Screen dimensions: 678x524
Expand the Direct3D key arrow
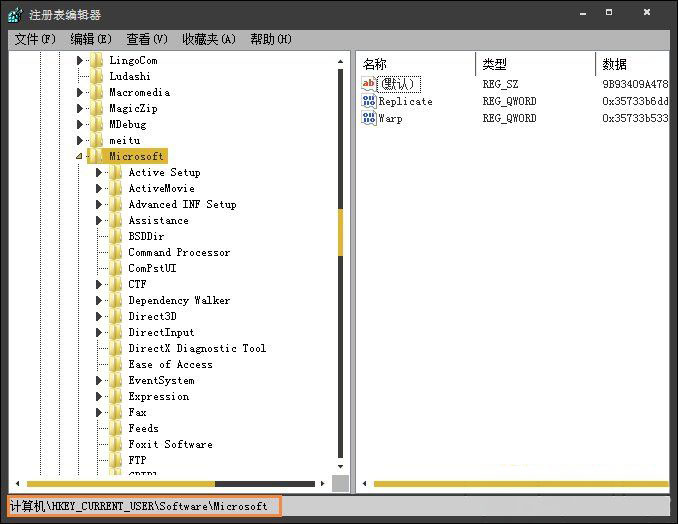99,316
